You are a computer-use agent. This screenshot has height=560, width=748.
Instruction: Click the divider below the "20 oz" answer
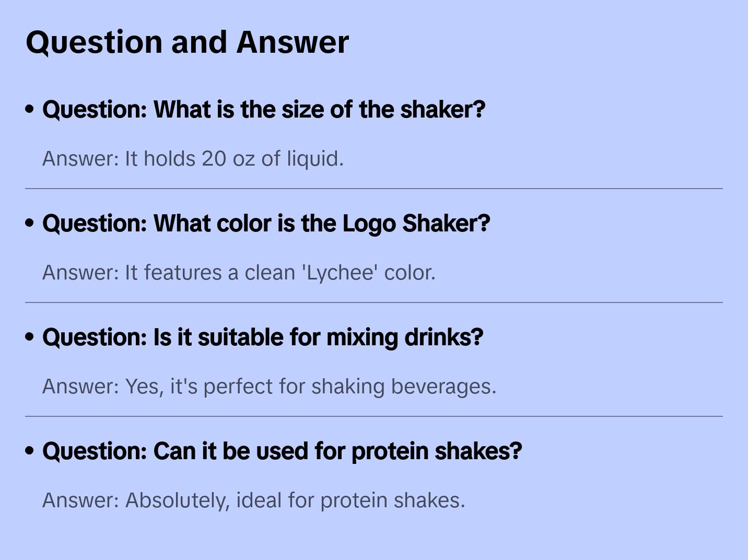click(374, 189)
